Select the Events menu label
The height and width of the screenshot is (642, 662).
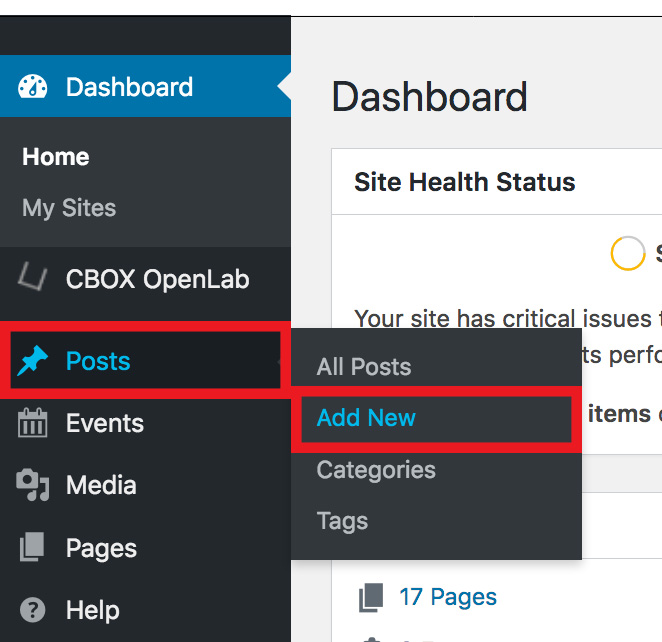(x=105, y=423)
